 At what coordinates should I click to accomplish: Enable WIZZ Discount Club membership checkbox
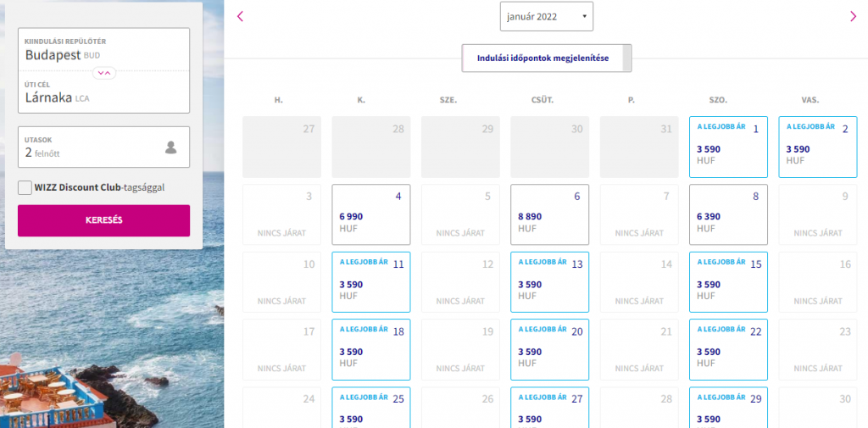click(x=25, y=187)
